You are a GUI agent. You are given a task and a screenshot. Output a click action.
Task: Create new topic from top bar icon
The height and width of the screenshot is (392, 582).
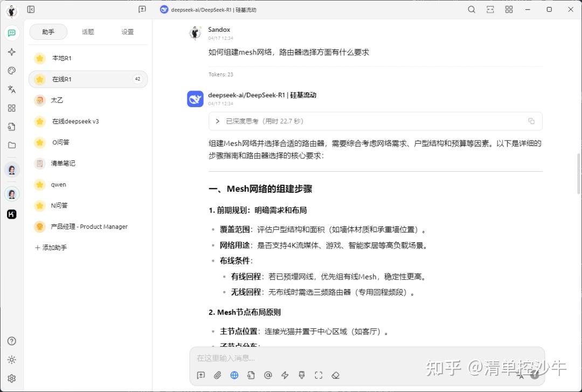(142, 9)
